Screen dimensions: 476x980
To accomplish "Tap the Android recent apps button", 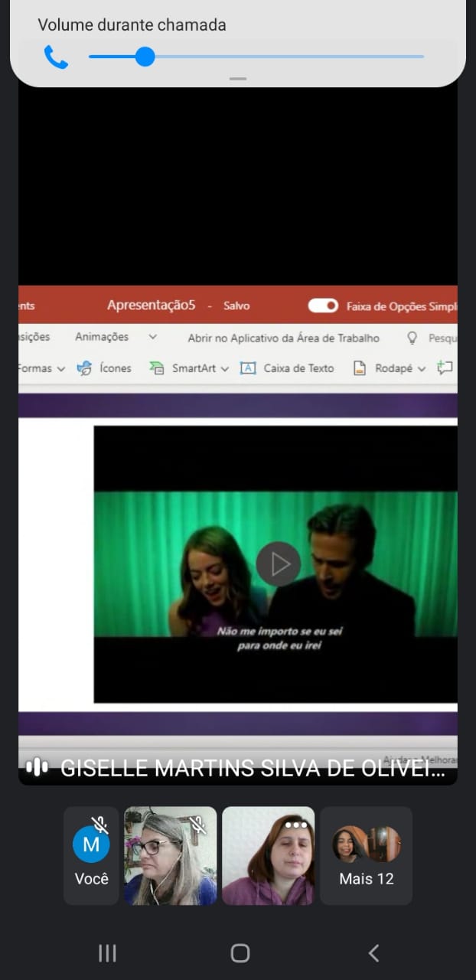I will tap(107, 952).
